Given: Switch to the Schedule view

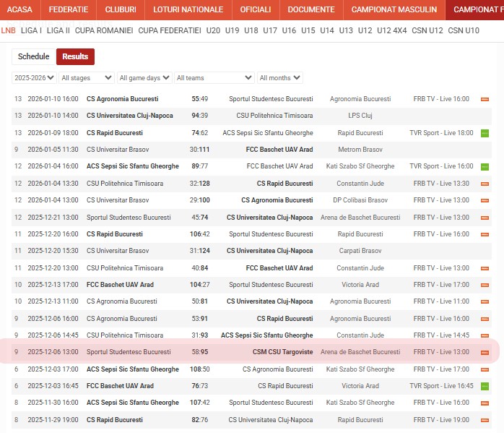Looking at the screenshot, I should click(33, 56).
